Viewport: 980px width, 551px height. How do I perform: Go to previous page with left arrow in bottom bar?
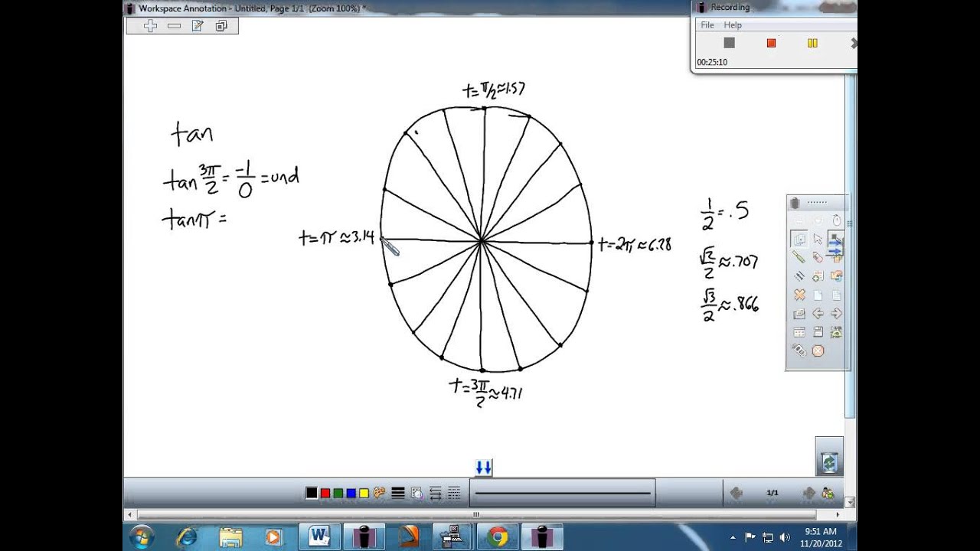(737, 493)
